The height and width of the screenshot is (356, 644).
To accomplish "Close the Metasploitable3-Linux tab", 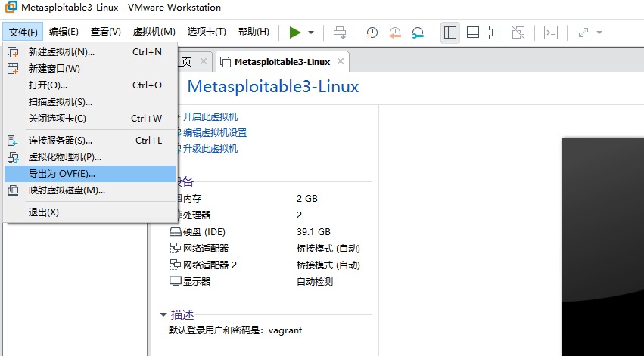I will click(341, 61).
